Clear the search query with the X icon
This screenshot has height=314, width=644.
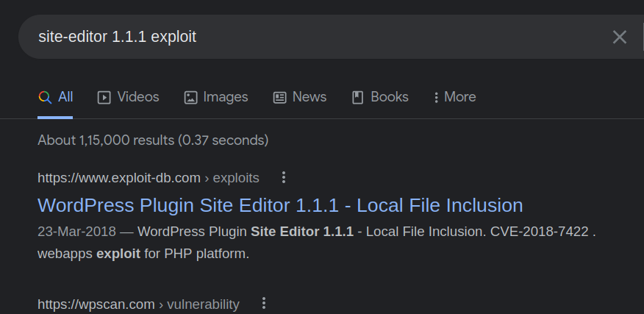tap(619, 37)
